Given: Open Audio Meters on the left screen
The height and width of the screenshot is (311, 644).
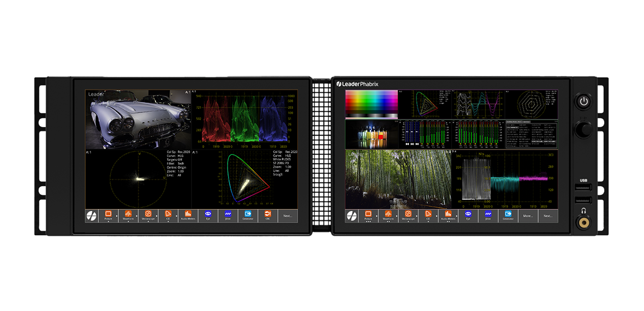Looking at the screenshot, I should point(188,216).
